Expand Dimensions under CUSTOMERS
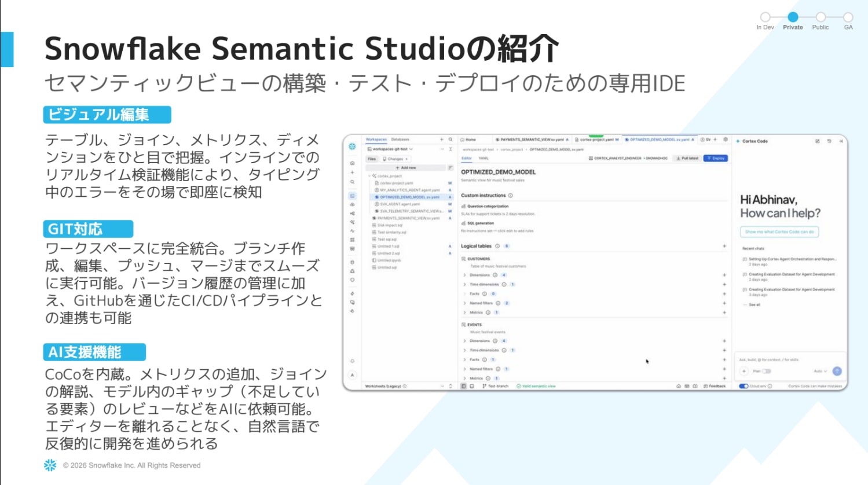This screenshot has width=868, height=485. (x=464, y=275)
